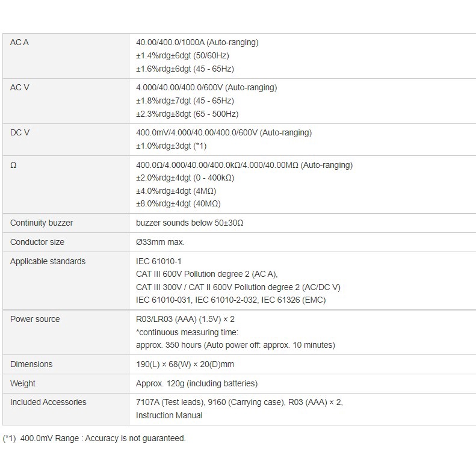Screen dimensions: 476x476
Task: Select the Conductor size label
Action: (x=37, y=242)
